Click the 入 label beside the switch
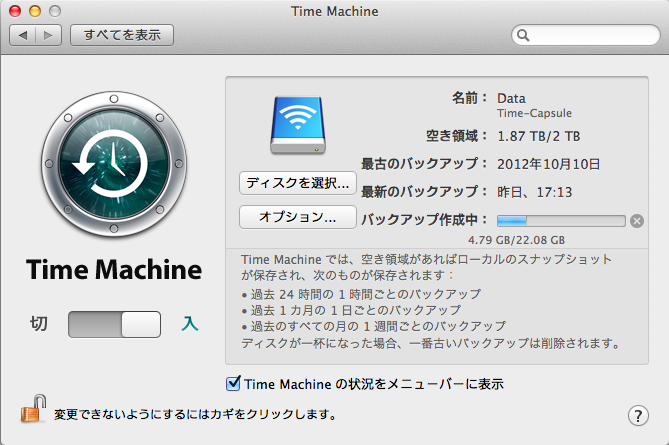The height and width of the screenshot is (445, 669). pos(190,323)
